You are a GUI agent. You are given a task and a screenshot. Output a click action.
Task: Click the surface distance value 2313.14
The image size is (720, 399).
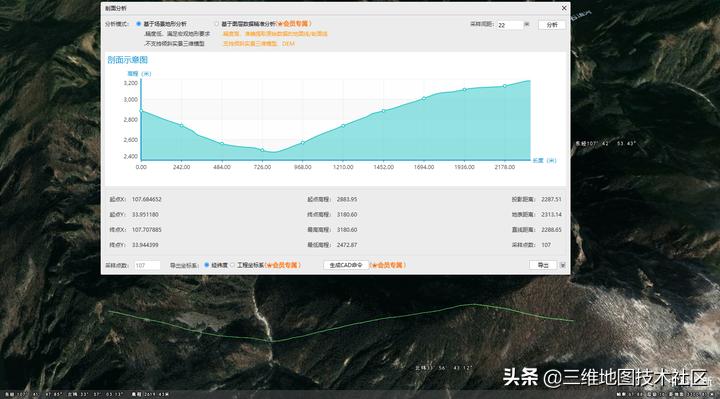click(x=551, y=214)
